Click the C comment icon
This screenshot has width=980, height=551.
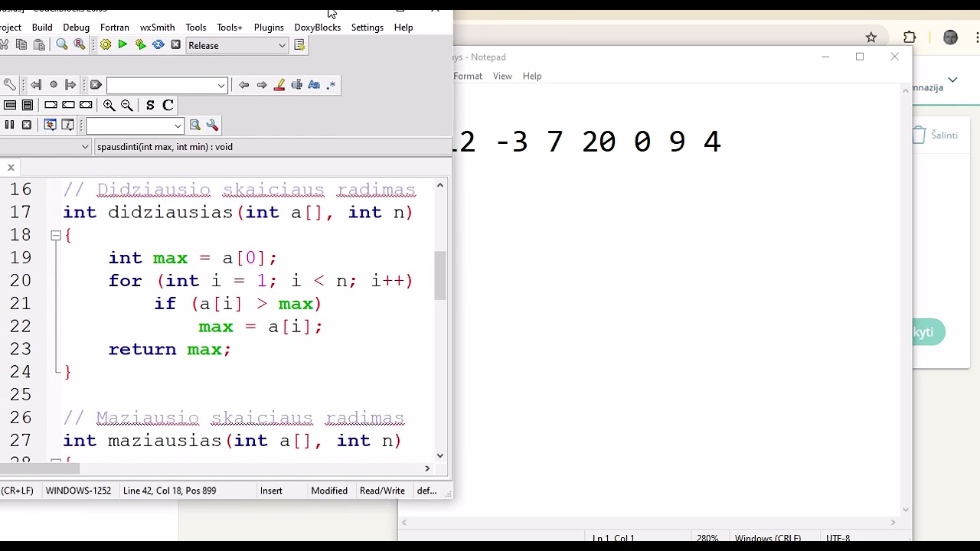[x=168, y=106]
